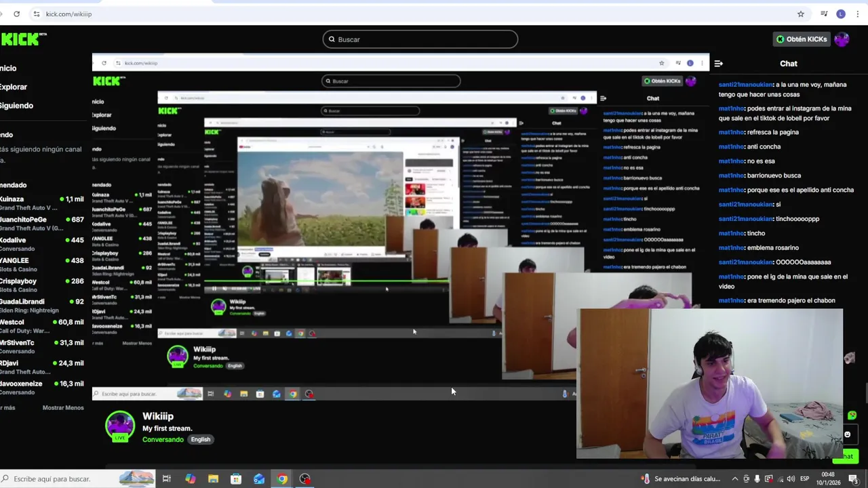The image size is (868, 488).
Task: Go to Siguiendo in the sidebar
Action: tap(16, 106)
